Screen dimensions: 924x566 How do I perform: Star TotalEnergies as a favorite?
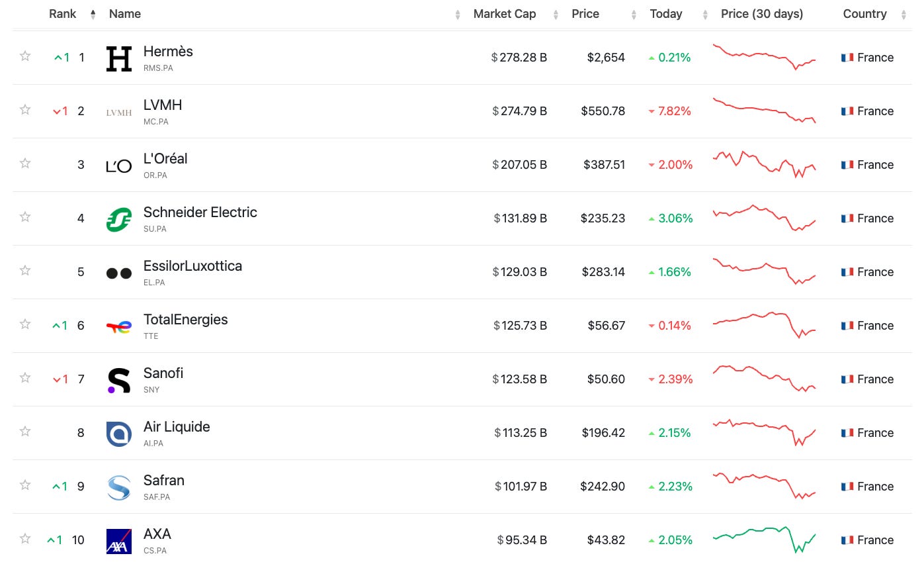tap(25, 324)
